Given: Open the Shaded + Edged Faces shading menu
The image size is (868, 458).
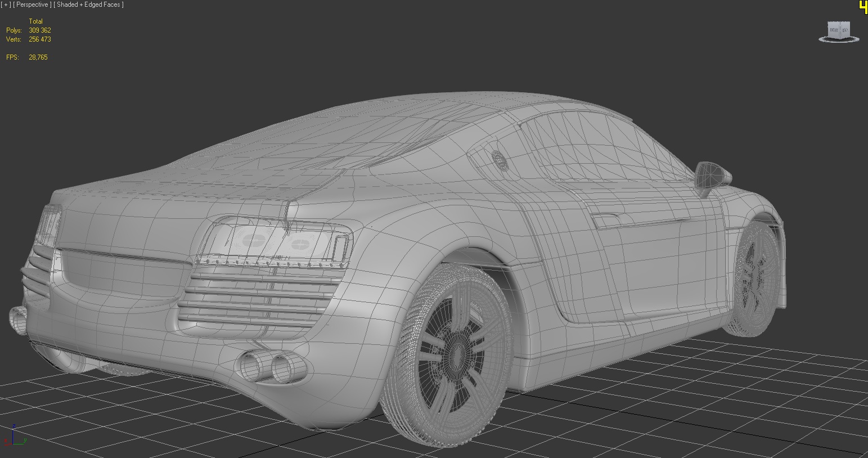Looking at the screenshot, I should coord(89,5).
